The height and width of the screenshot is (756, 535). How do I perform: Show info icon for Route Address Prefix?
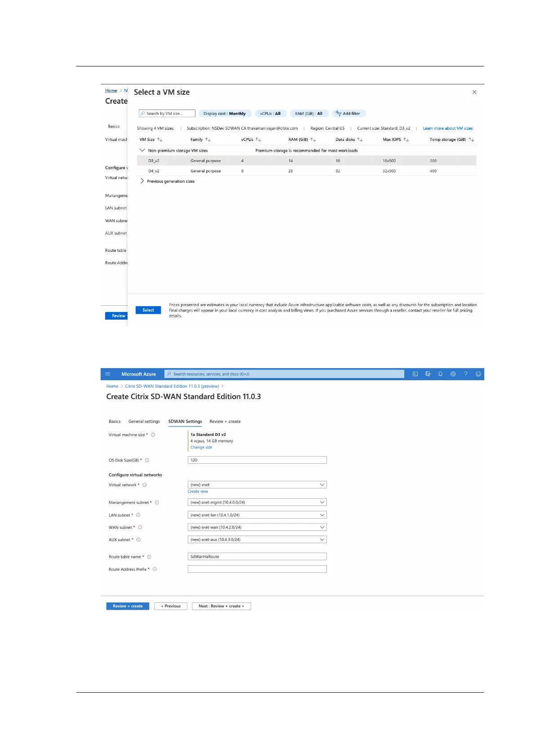[155, 569]
